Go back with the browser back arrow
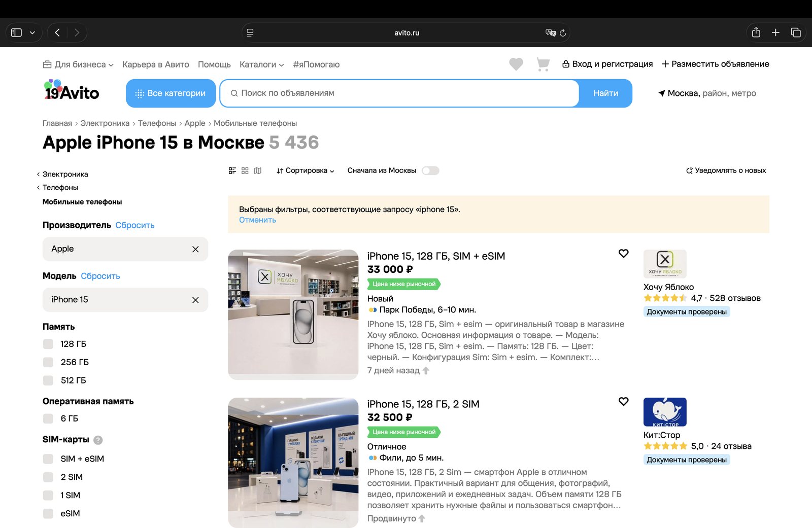The width and height of the screenshot is (812, 528). tap(57, 32)
